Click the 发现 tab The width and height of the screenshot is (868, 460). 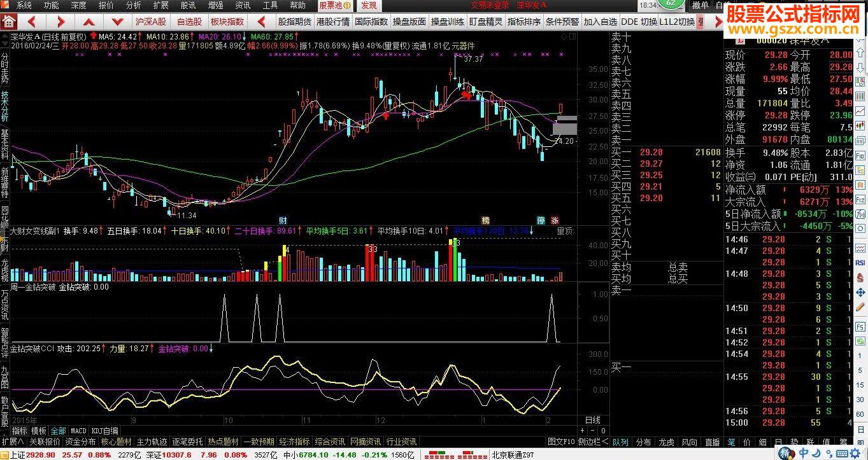pyautogui.click(x=369, y=5)
